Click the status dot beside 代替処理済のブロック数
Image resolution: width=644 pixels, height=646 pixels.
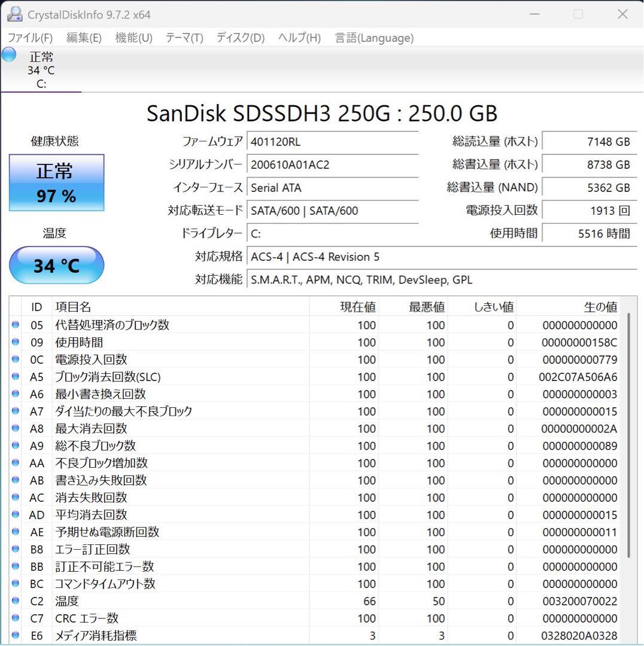[x=15, y=325]
